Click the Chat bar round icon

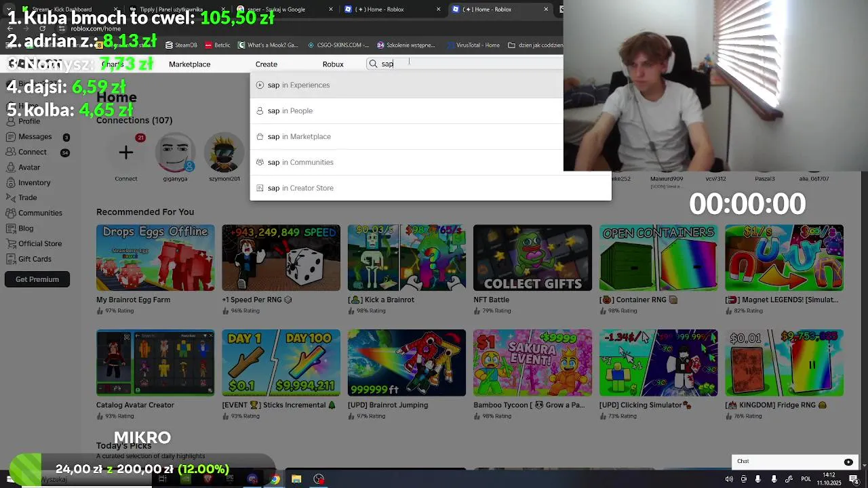[x=848, y=462]
